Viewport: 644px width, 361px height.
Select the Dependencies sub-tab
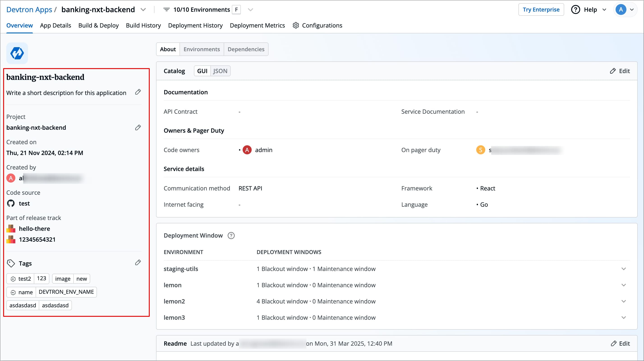coord(246,49)
